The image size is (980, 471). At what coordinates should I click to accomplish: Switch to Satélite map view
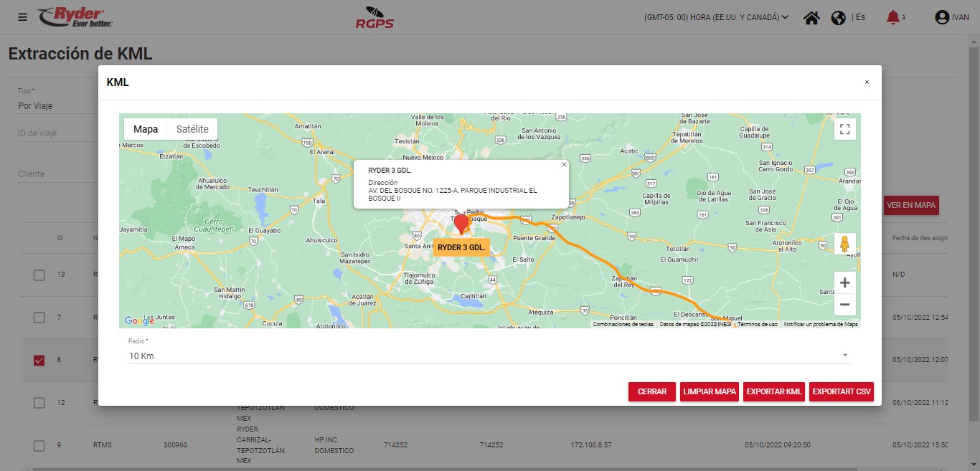(192, 129)
